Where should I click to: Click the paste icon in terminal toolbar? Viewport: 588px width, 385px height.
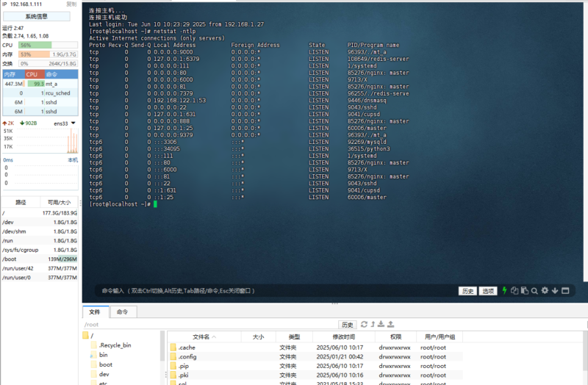(524, 290)
